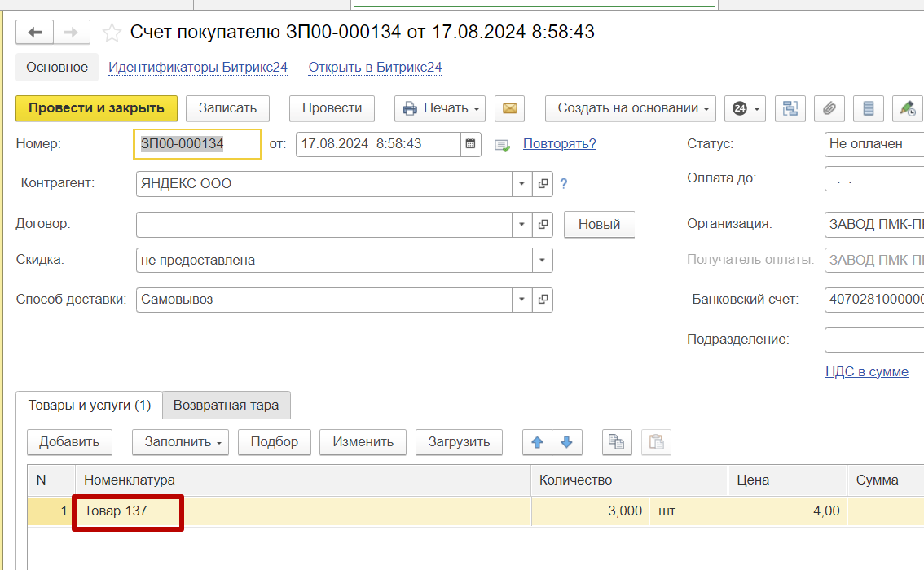
Task: Click the НДС в сумме link
Action: point(866,371)
